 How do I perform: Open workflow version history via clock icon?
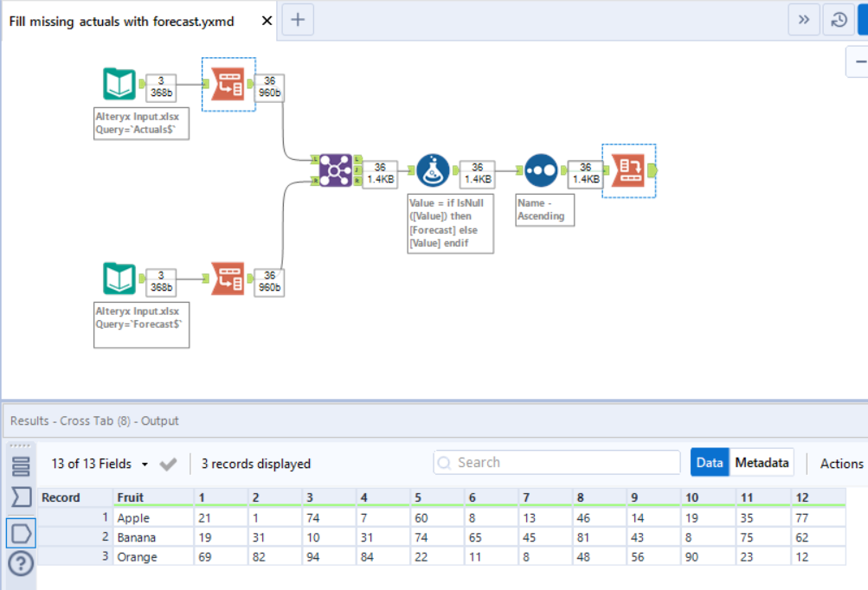[838, 19]
